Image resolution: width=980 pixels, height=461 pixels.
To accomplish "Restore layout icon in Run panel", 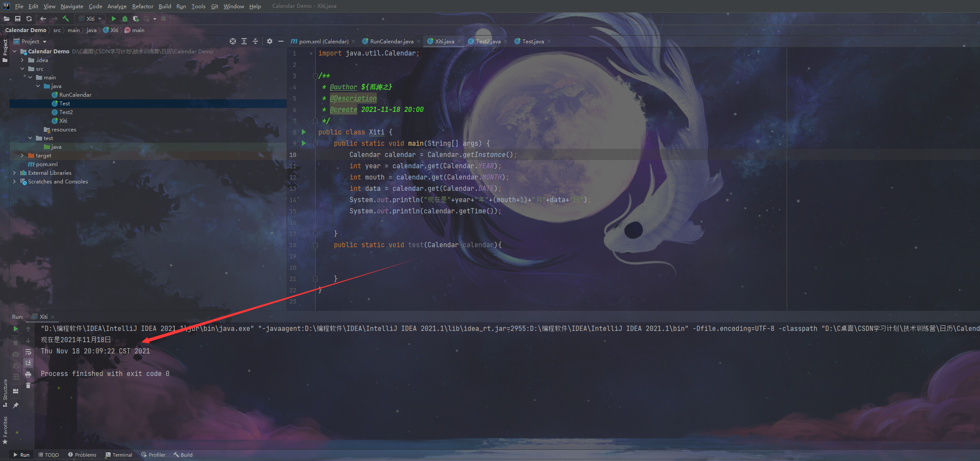I will 16,391.
